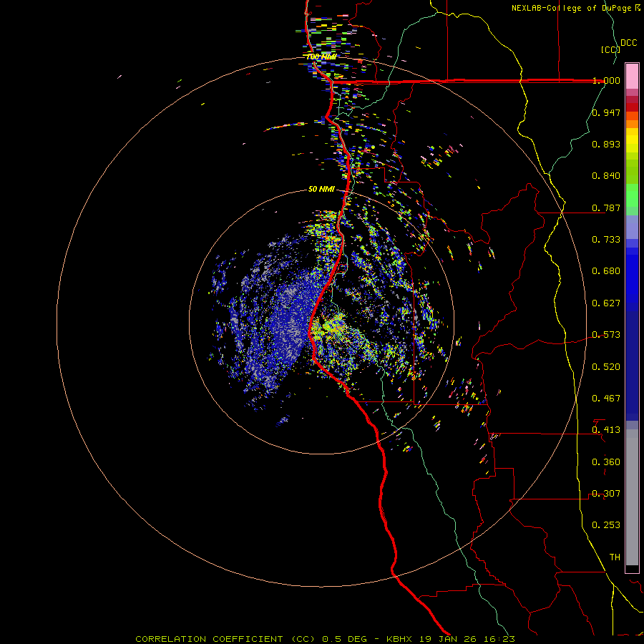Click the 0.840 scale value
This screenshot has width=644, height=644.
[606, 176]
